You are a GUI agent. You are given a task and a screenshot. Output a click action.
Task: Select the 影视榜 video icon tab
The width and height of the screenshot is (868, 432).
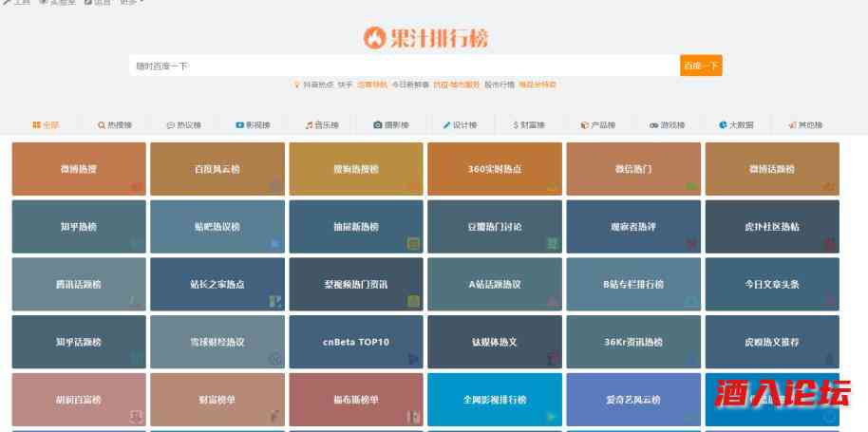pos(253,124)
